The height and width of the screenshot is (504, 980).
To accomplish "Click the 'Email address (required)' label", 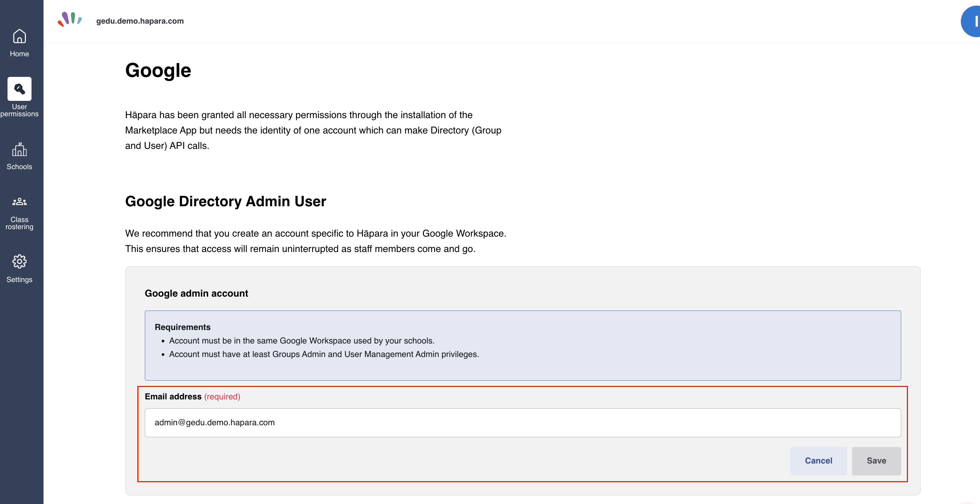I will pyautogui.click(x=192, y=396).
